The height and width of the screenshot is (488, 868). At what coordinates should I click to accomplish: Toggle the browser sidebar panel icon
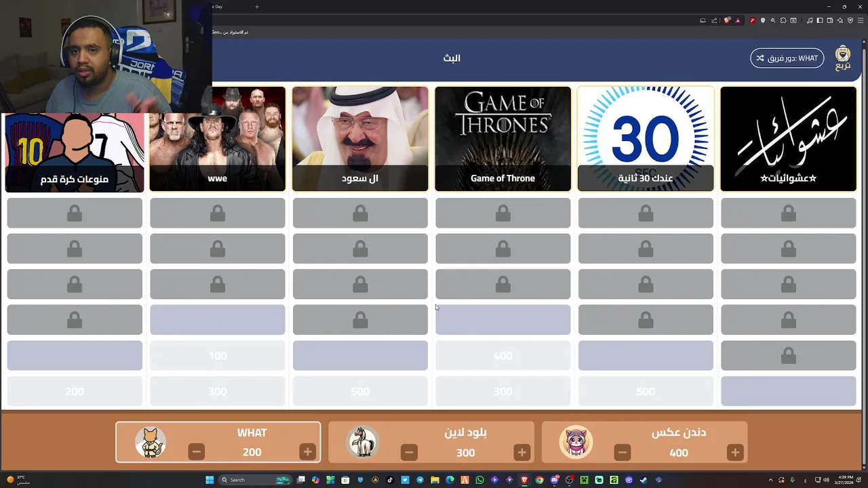coord(820,20)
